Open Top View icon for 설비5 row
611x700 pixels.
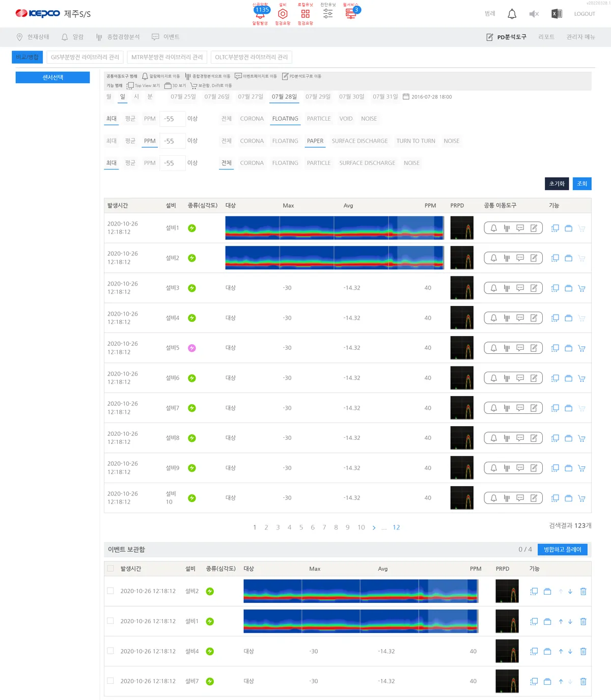tap(555, 348)
